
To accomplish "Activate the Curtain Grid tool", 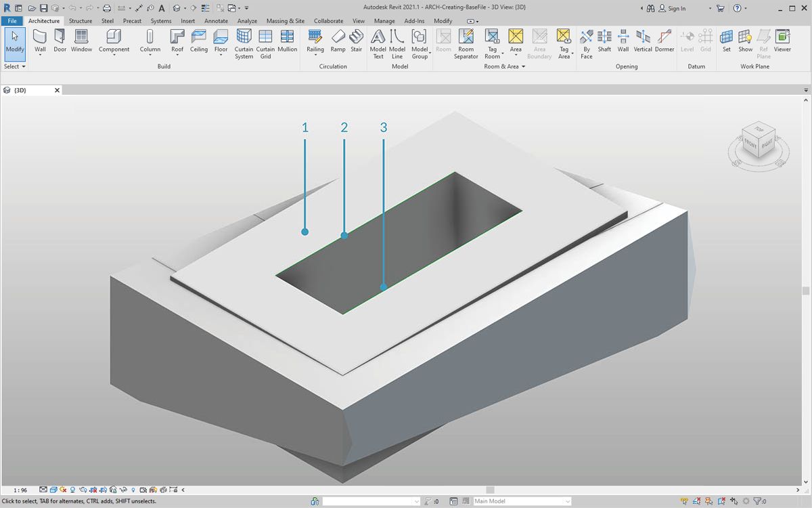I will pos(265,39).
